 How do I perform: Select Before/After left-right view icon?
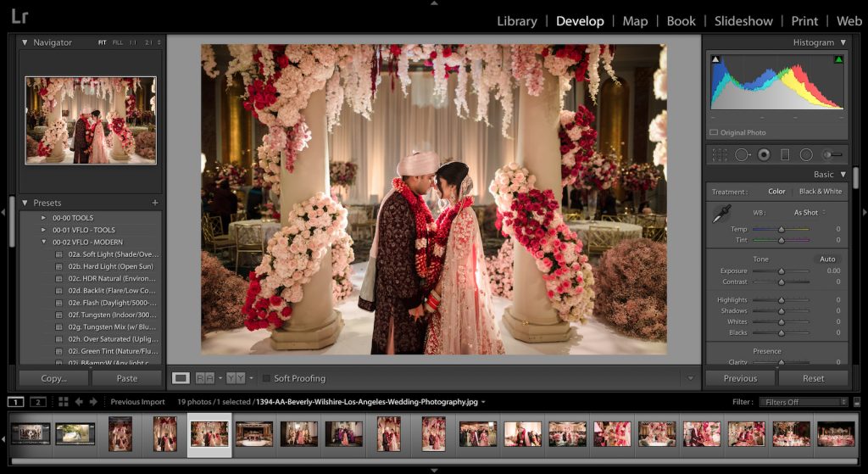(x=205, y=378)
